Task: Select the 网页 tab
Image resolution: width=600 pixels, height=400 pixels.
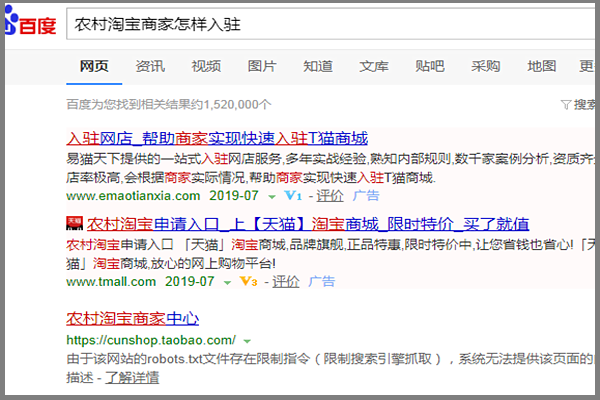Action: [94, 66]
